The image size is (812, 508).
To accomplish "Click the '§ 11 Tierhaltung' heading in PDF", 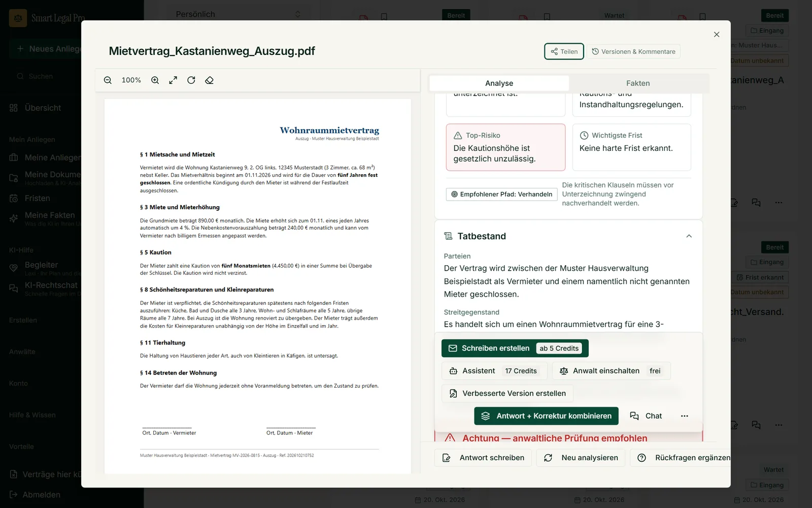I will pos(162,343).
